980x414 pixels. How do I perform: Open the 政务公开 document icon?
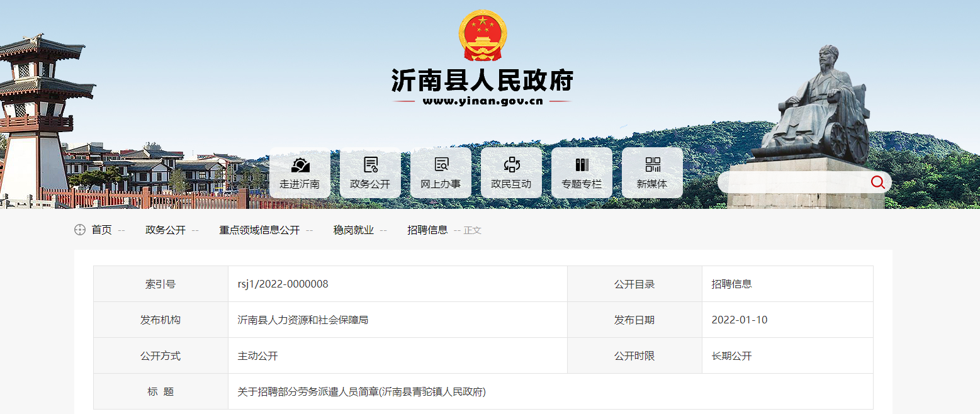[370, 165]
